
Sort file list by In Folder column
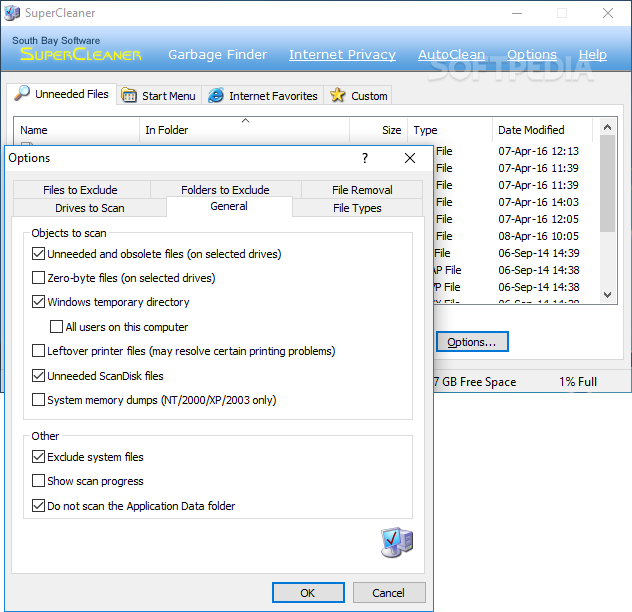click(245, 130)
